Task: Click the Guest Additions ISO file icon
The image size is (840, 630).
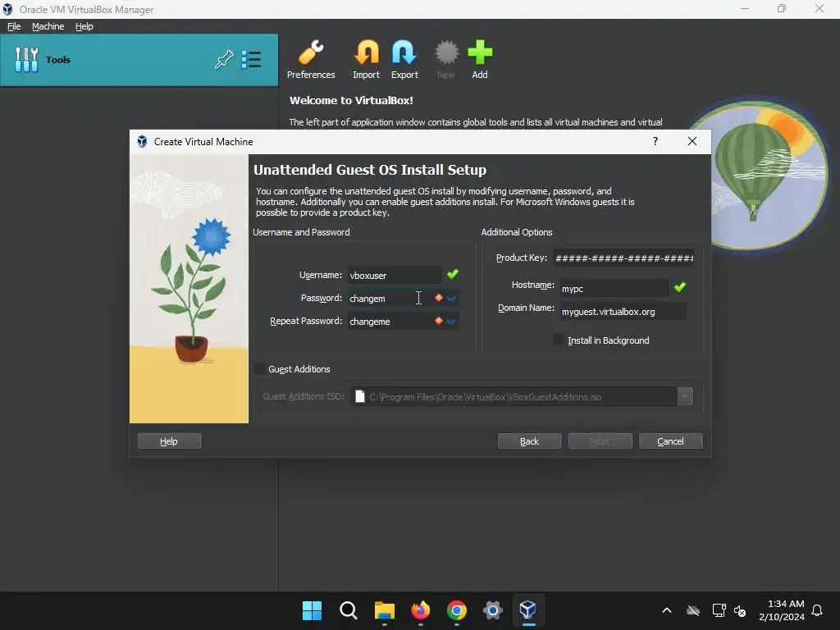Action: (360, 396)
